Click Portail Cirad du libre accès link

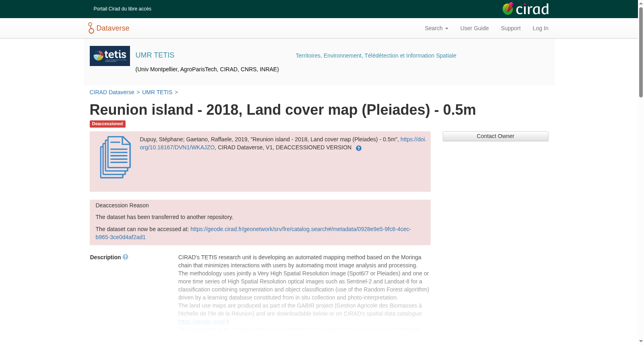coord(122,9)
